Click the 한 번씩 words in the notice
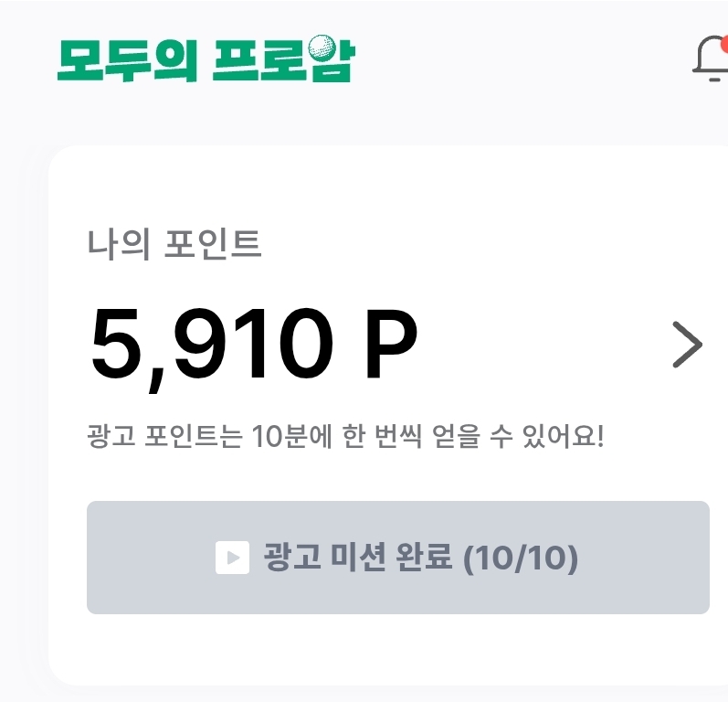The width and height of the screenshot is (728, 702). pos(383,436)
